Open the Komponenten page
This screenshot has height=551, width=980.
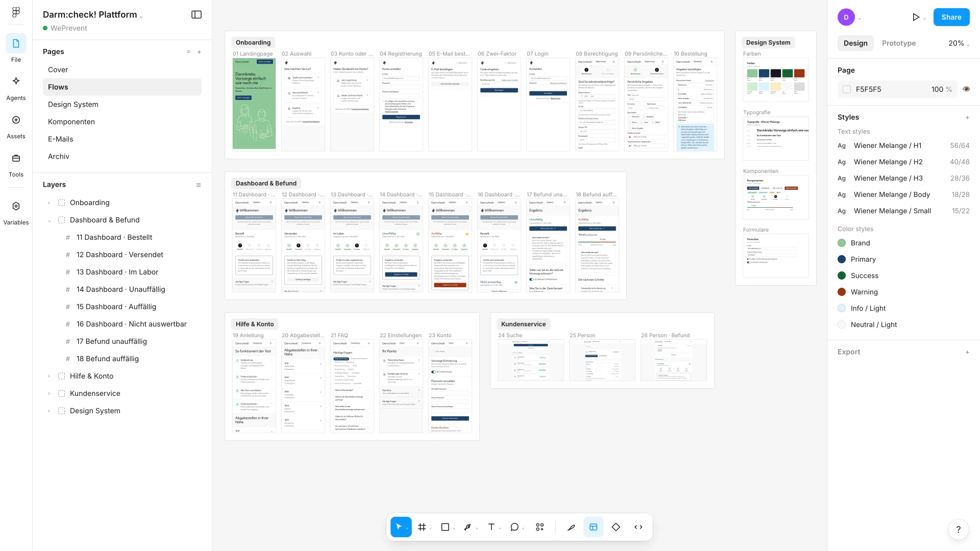click(x=122, y=122)
